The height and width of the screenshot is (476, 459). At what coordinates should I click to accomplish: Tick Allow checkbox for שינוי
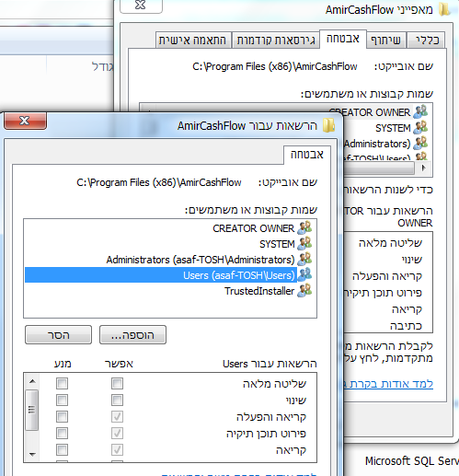117,400
